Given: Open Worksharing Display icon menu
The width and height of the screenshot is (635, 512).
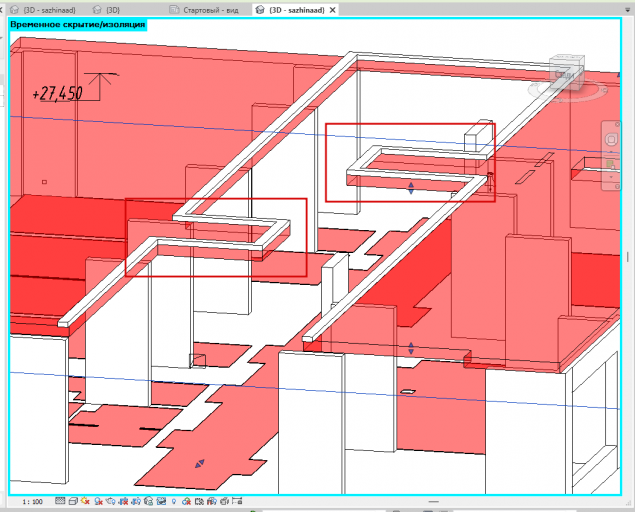Looking at the screenshot, I should [x=186, y=501].
